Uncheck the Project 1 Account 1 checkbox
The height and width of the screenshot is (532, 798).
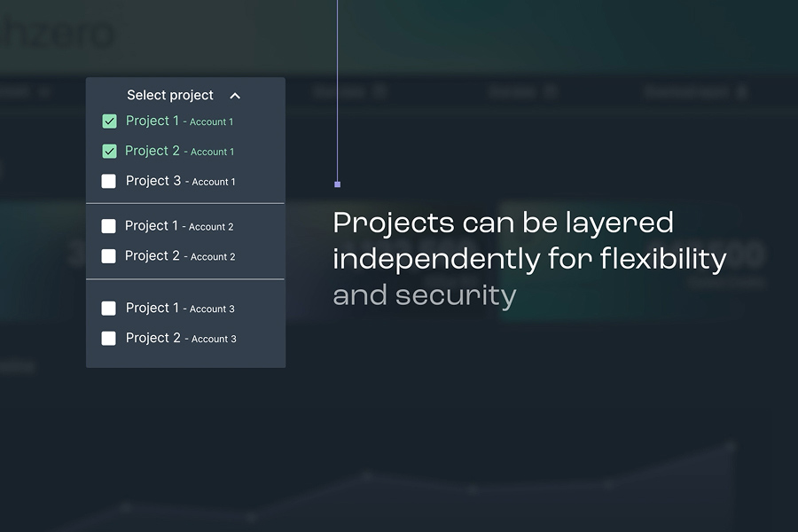tap(109, 121)
